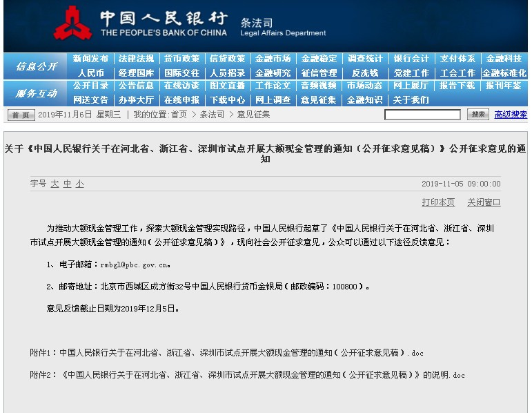Click the People's Bank of China red logo

coord(72,23)
